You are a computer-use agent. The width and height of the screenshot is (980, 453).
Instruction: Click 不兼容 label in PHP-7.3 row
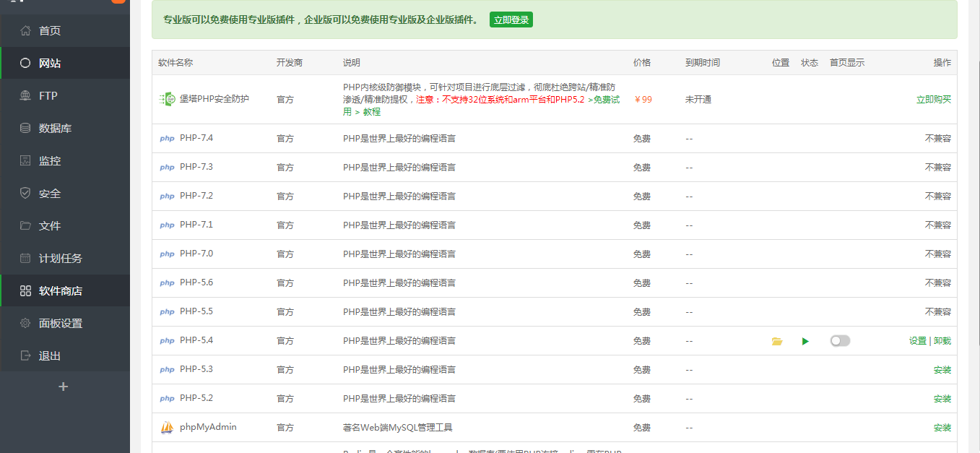938,168
